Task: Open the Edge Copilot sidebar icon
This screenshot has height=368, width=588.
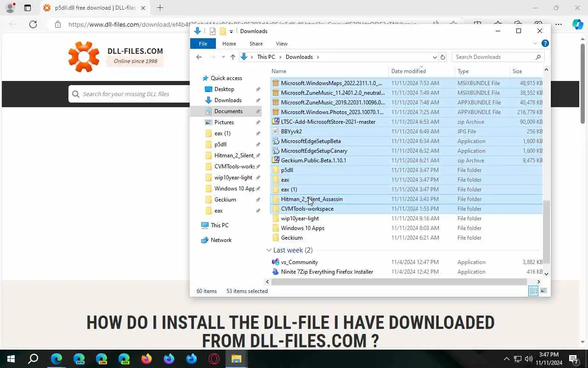Action: point(577,24)
